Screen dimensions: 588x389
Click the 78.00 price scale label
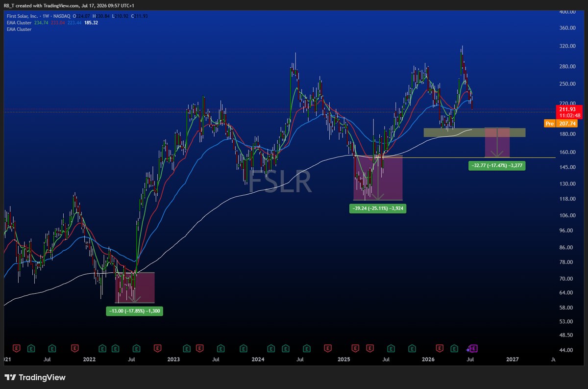click(566, 262)
